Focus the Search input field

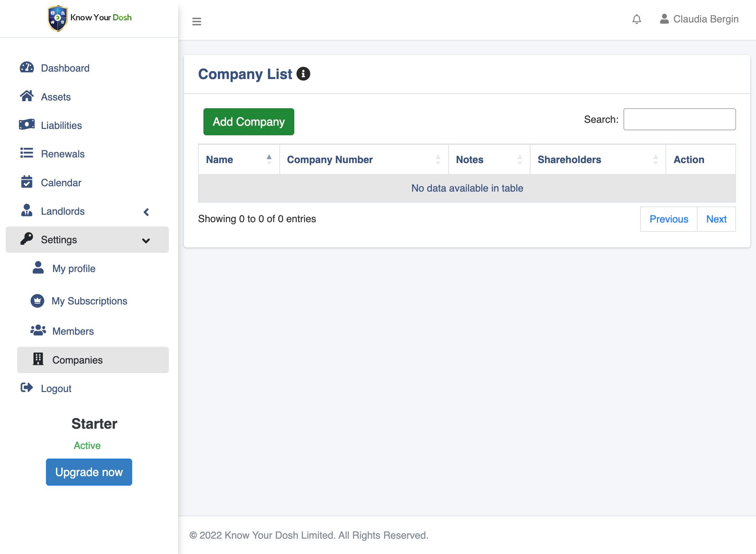point(679,119)
